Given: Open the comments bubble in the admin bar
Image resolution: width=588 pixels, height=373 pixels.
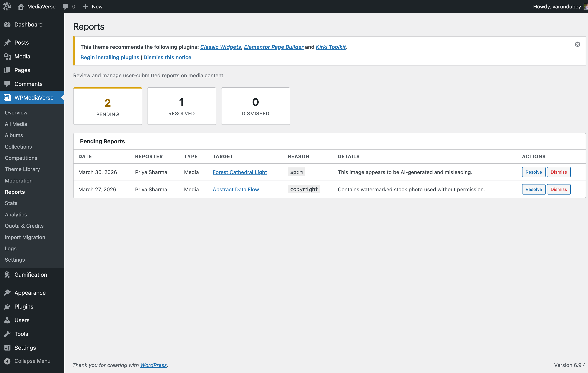Looking at the screenshot, I should (x=66, y=6).
